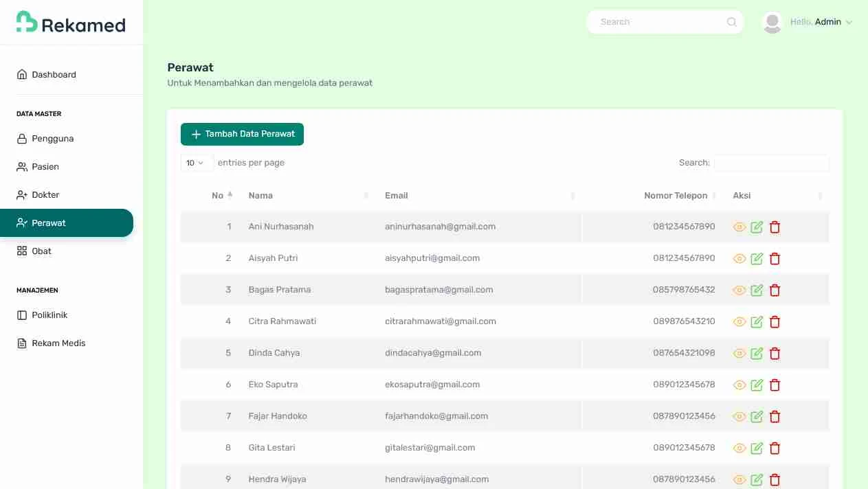This screenshot has height=489, width=868.
Task: Select phone number 085798765432
Action: tap(684, 290)
